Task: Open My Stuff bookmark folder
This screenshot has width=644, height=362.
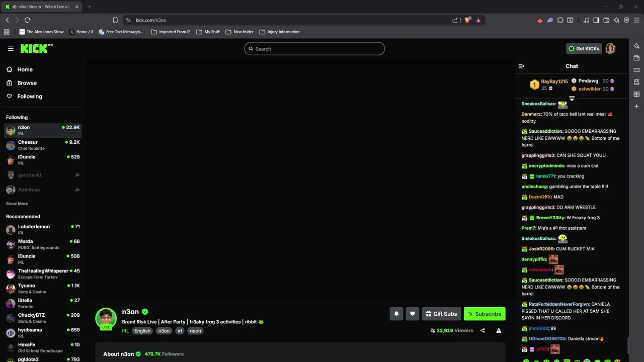Action: pos(208,32)
